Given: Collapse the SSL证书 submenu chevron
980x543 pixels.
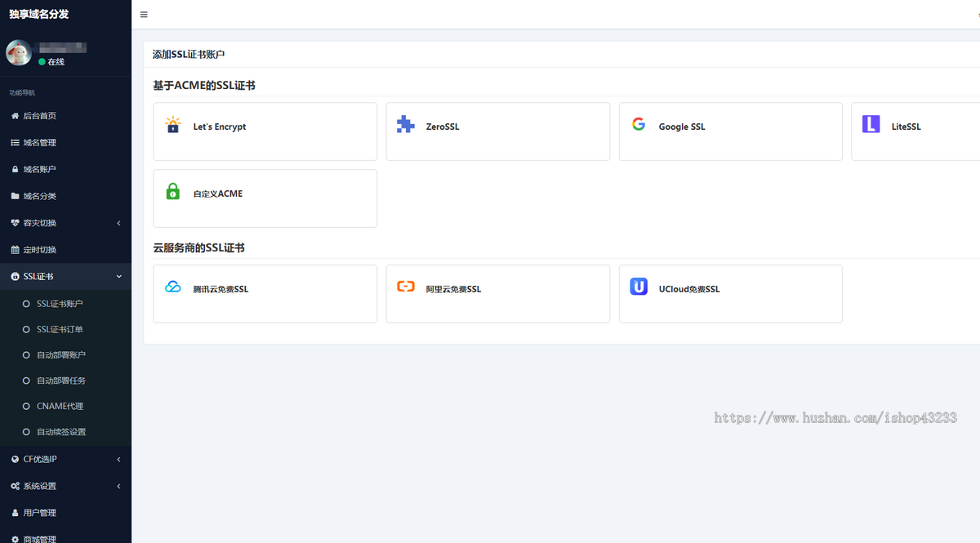Looking at the screenshot, I should click(118, 277).
